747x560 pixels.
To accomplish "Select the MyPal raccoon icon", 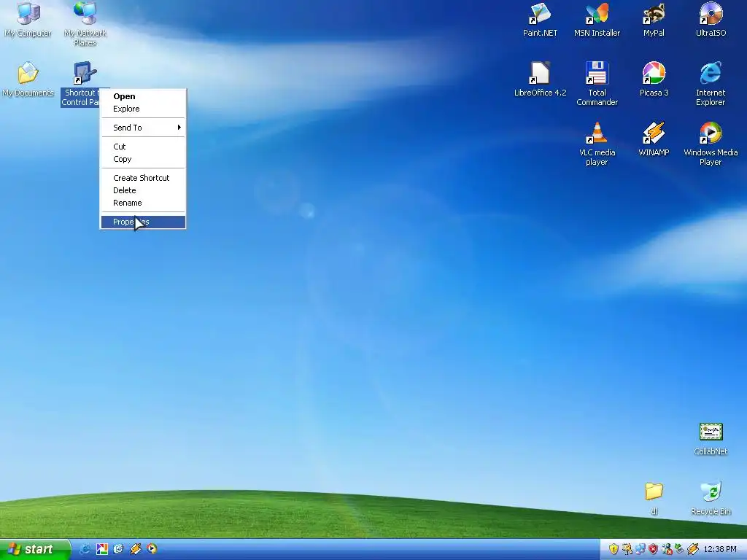I will [654, 19].
